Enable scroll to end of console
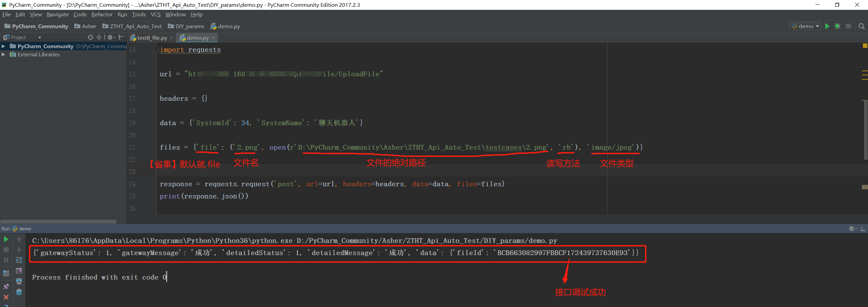 click(x=19, y=271)
